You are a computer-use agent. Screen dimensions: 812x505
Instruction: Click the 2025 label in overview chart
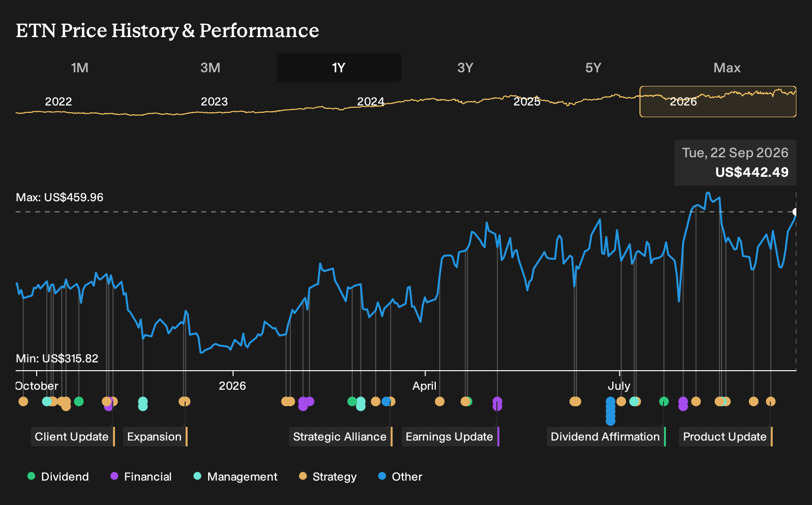tap(527, 102)
